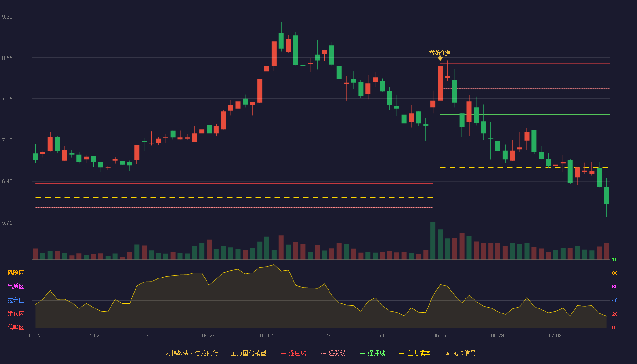
Task: Click the 5.75 price axis label
Action: [7, 222]
